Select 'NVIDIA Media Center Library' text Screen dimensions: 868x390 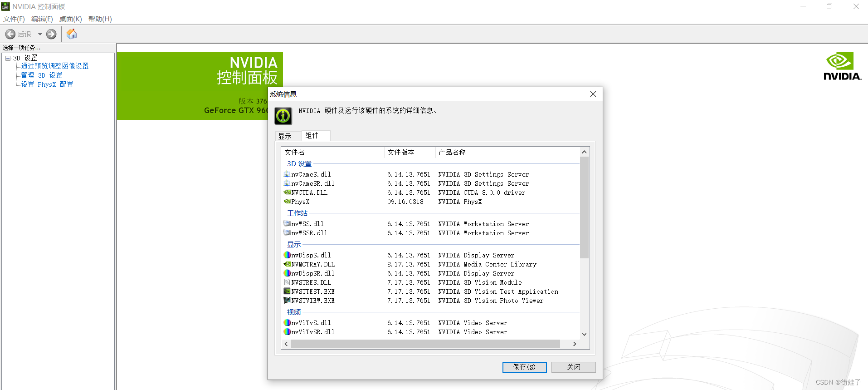(487, 265)
